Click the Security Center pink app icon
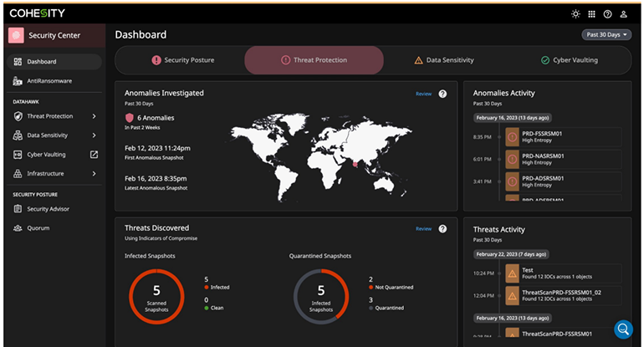644x347 pixels. point(16,35)
